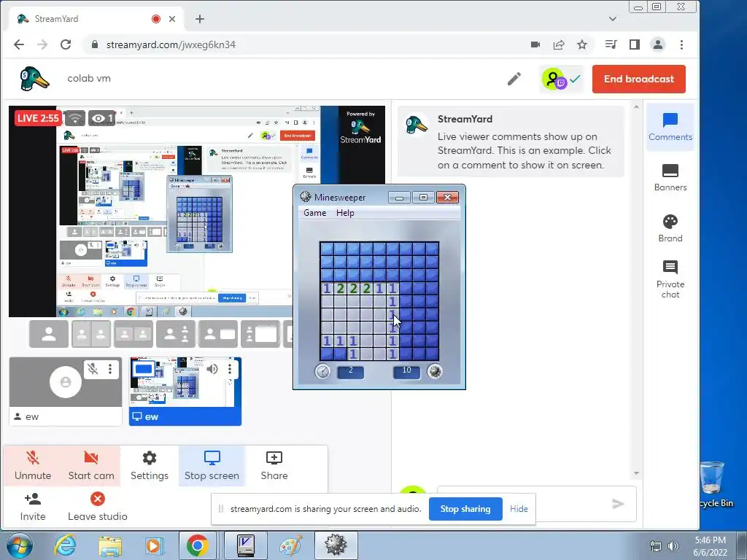Click the blue Stop sharing button
The width and height of the screenshot is (747, 560).
tap(465, 508)
